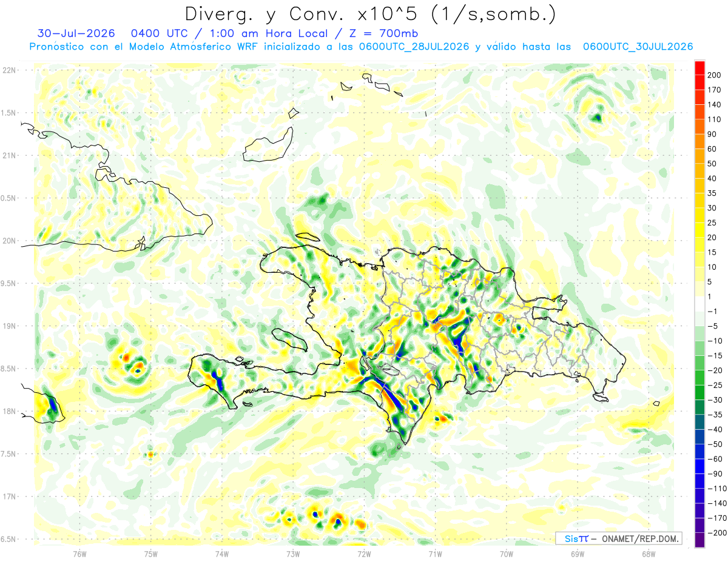Click the '7.5N' latitude axis label
728x562 pixels.
tap(9, 455)
